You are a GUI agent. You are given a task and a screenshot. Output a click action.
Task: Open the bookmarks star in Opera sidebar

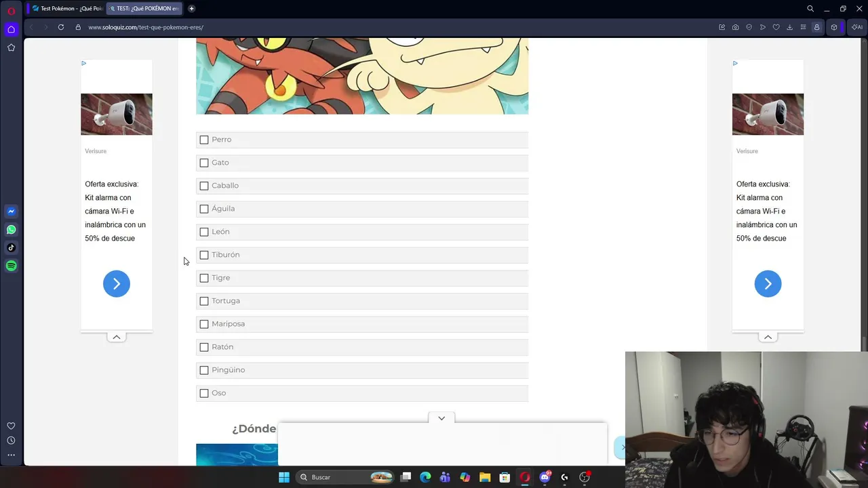11,47
